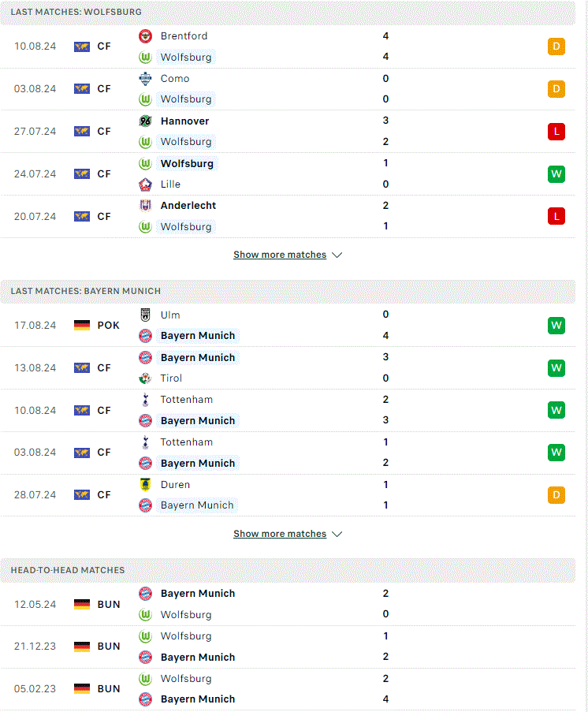Viewport: 588px width, 712px height.
Task: Click the Hannover 96 club logo
Action: pyautogui.click(x=145, y=121)
